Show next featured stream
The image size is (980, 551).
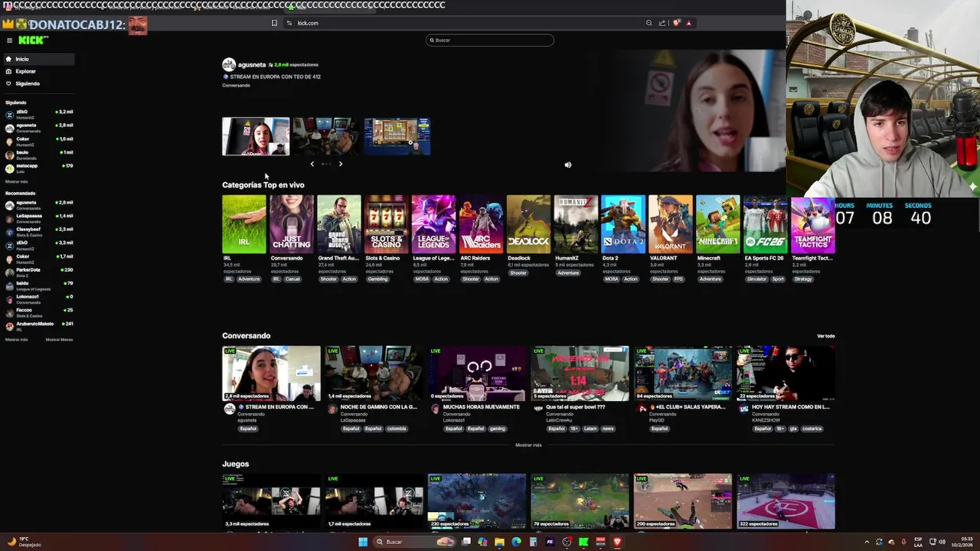(341, 164)
